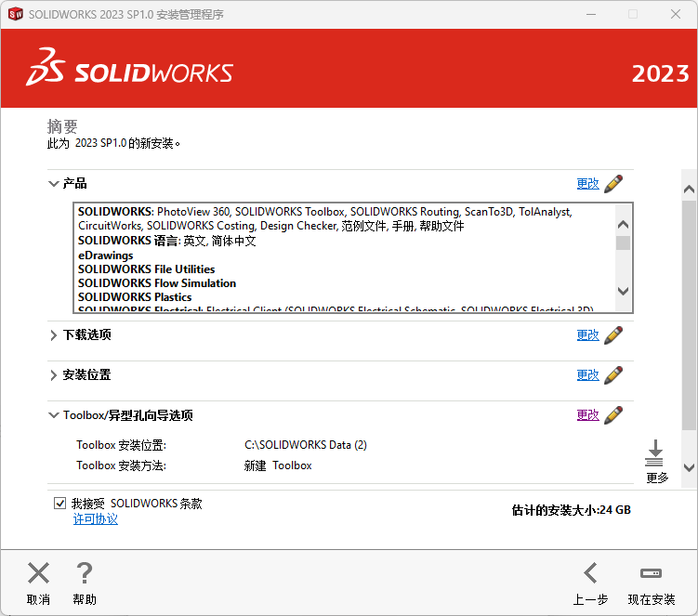
Task: Minimize the installation manager window
Action: [x=591, y=14]
